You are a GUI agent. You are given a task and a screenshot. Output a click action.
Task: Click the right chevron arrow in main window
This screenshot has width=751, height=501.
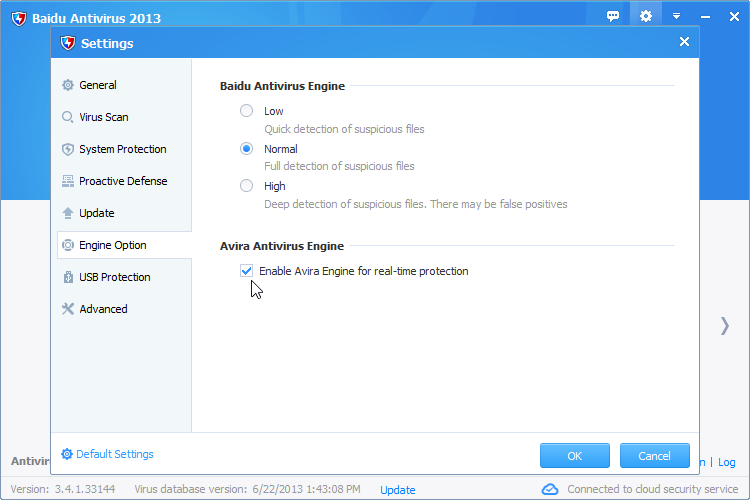pos(725,326)
